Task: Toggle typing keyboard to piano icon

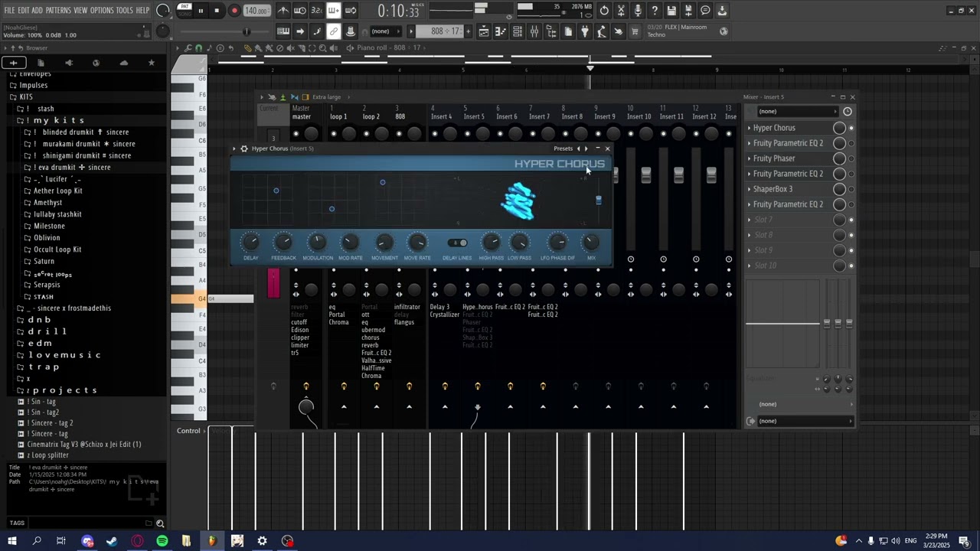Action: click(x=283, y=31)
